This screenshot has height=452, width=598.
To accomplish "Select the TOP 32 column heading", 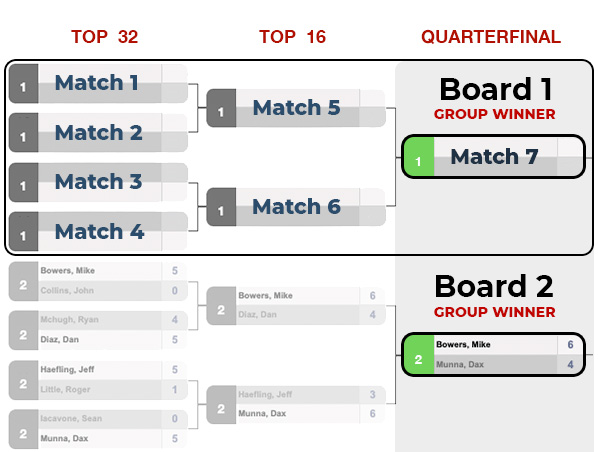I will (x=104, y=37).
